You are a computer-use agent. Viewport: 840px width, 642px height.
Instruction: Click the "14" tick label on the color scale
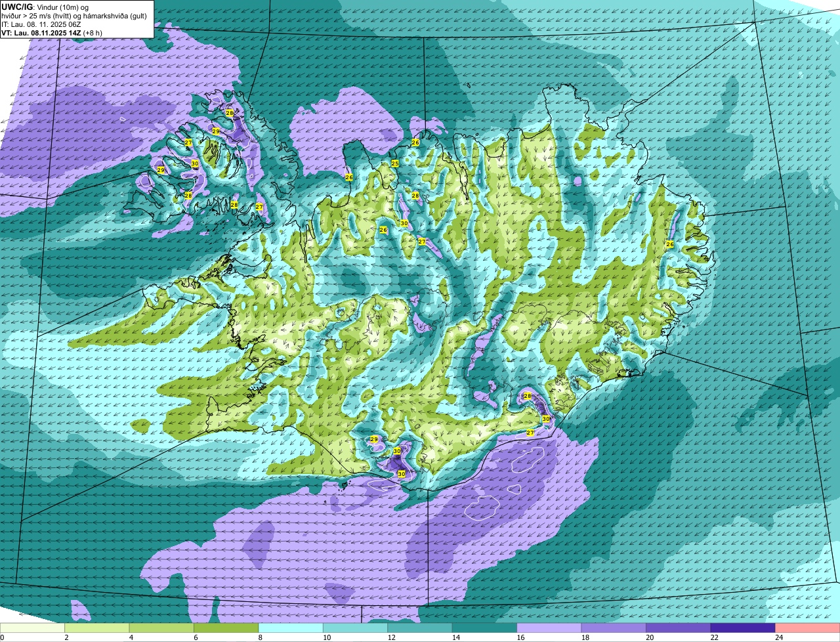tap(456, 637)
